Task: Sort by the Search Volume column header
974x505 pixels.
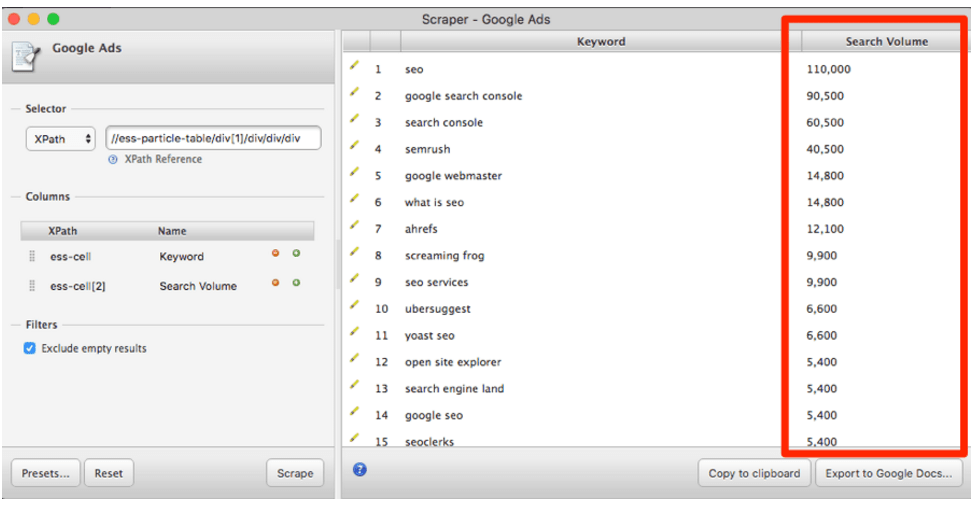Action: click(x=886, y=41)
